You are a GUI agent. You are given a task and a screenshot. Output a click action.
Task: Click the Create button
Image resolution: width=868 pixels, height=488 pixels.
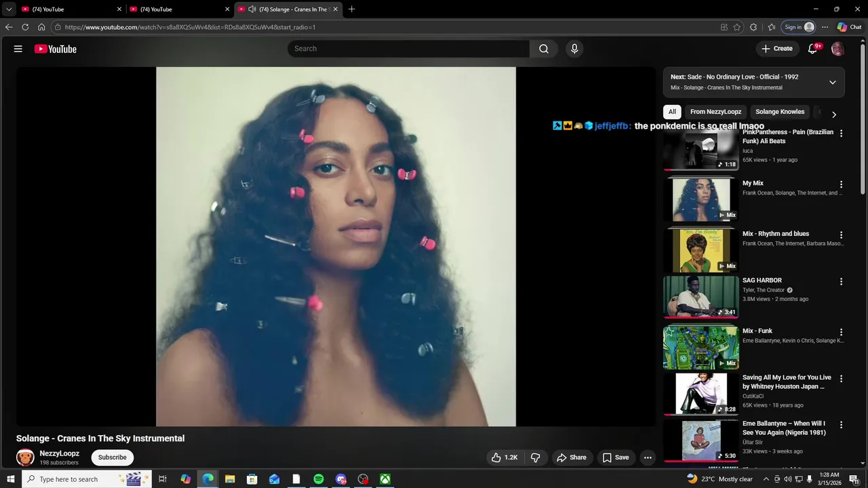point(776,49)
